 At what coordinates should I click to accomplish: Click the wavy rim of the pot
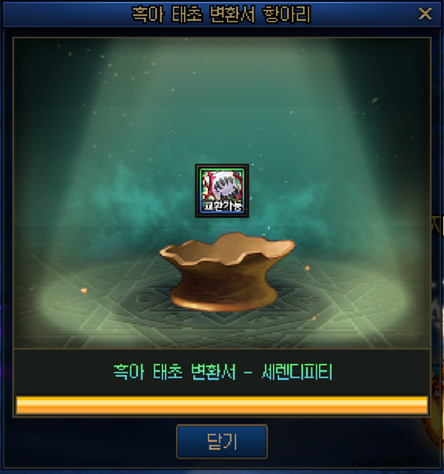227,248
